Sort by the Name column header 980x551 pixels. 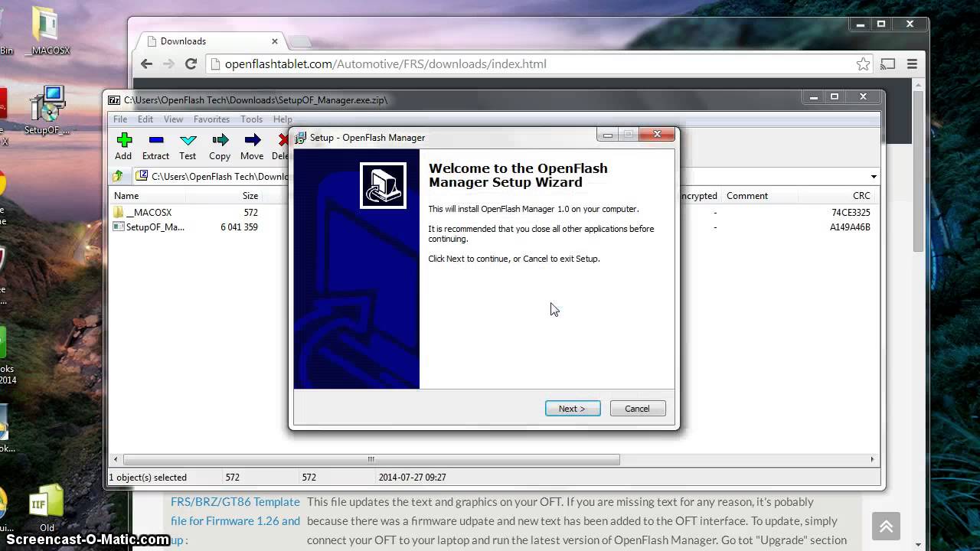click(x=126, y=196)
